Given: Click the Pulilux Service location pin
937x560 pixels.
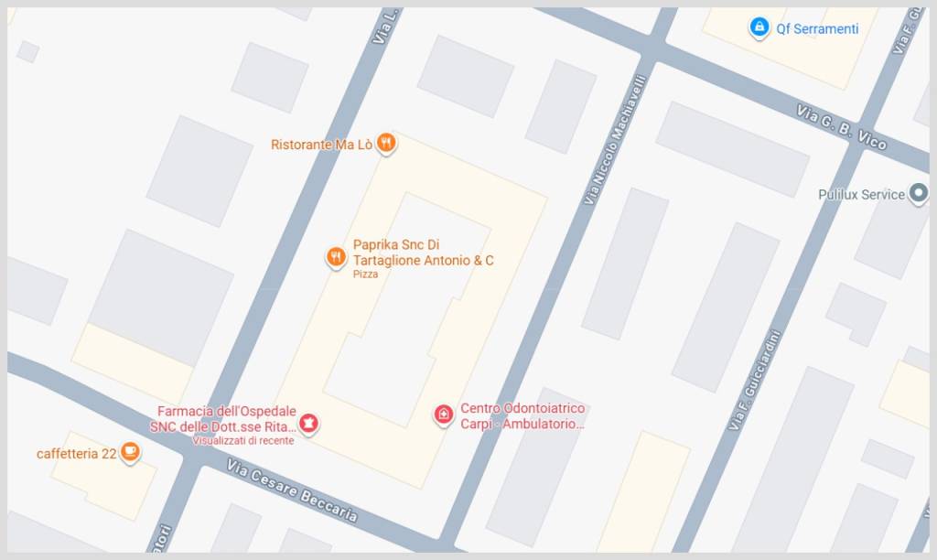Looking at the screenshot, I should (919, 194).
